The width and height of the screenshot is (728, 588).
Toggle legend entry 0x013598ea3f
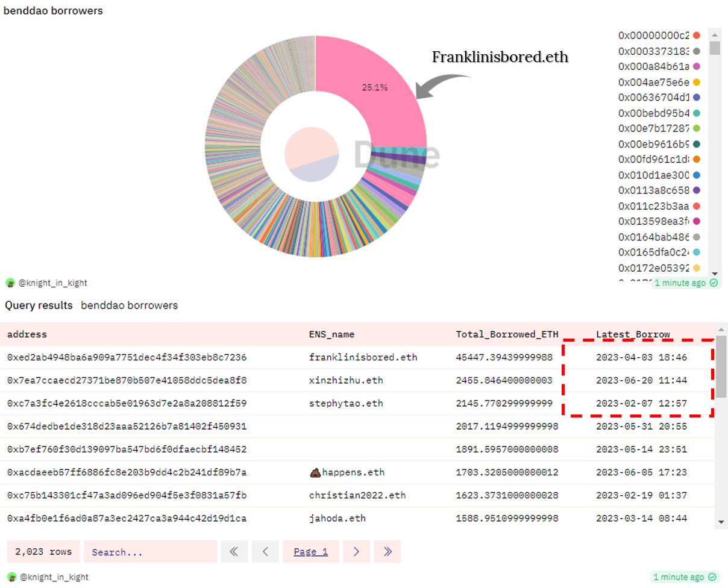pos(658,221)
